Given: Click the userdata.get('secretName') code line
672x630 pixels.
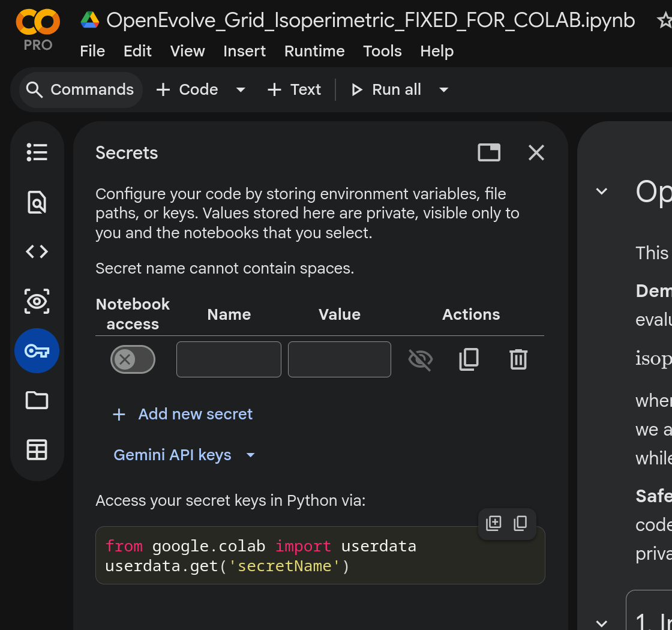Looking at the screenshot, I should click(227, 566).
